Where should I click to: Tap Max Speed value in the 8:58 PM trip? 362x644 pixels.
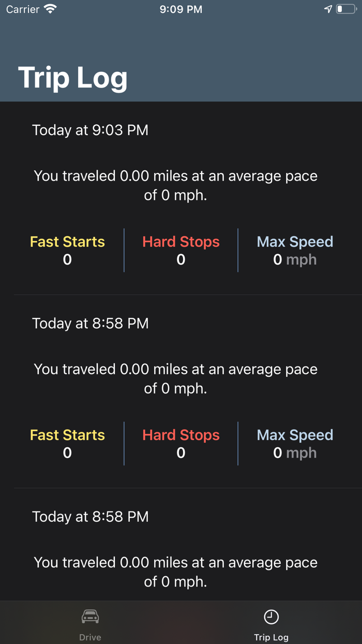(x=294, y=452)
